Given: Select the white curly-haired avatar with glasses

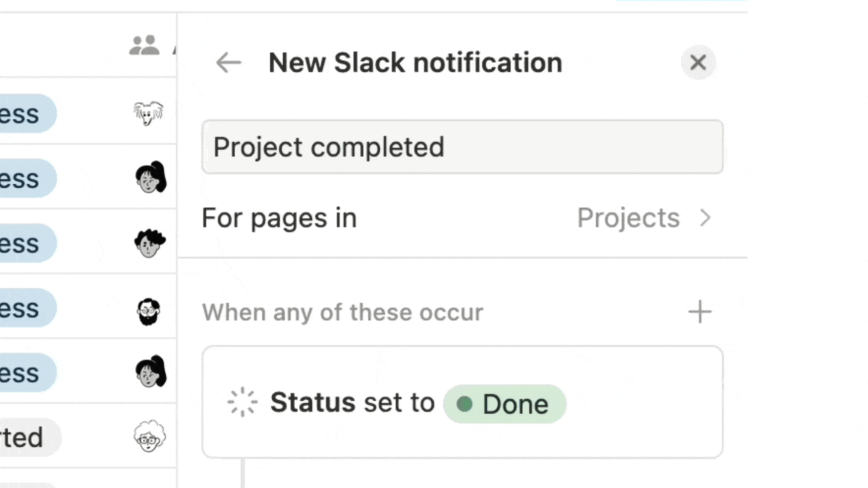Looking at the screenshot, I should tap(149, 436).
